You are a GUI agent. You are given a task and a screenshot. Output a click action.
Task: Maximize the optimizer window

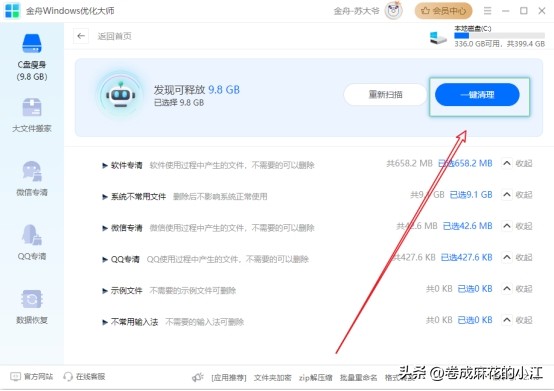(x=524, y=11)
